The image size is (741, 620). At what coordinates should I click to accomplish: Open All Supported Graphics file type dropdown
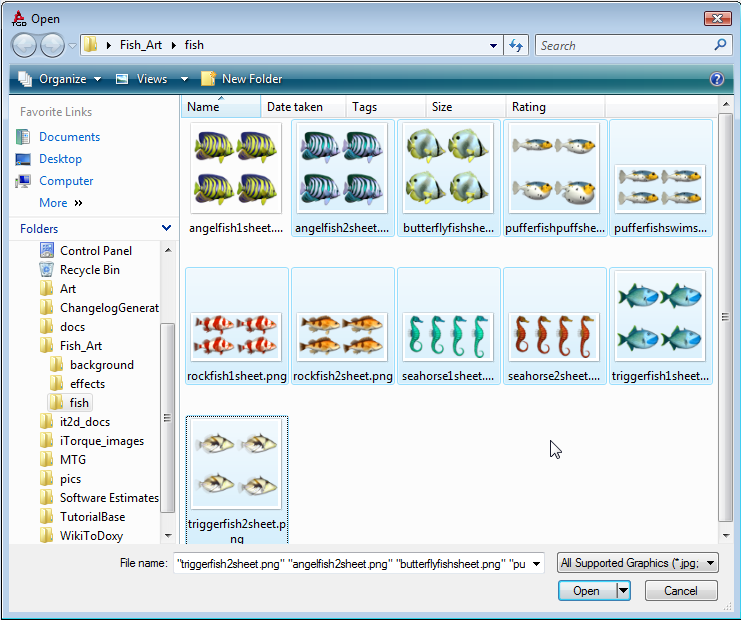(637, 563)
